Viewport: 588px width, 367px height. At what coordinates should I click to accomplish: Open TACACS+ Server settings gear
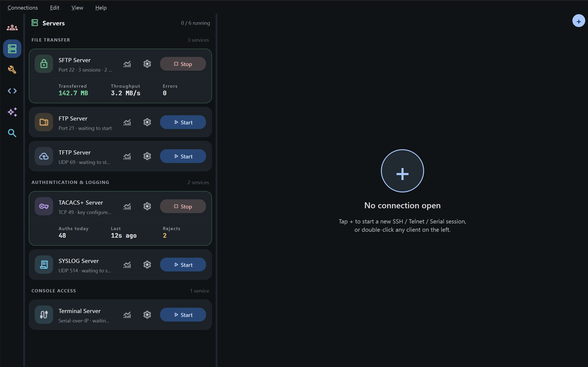pyautogui.click(x=147, y=206)
